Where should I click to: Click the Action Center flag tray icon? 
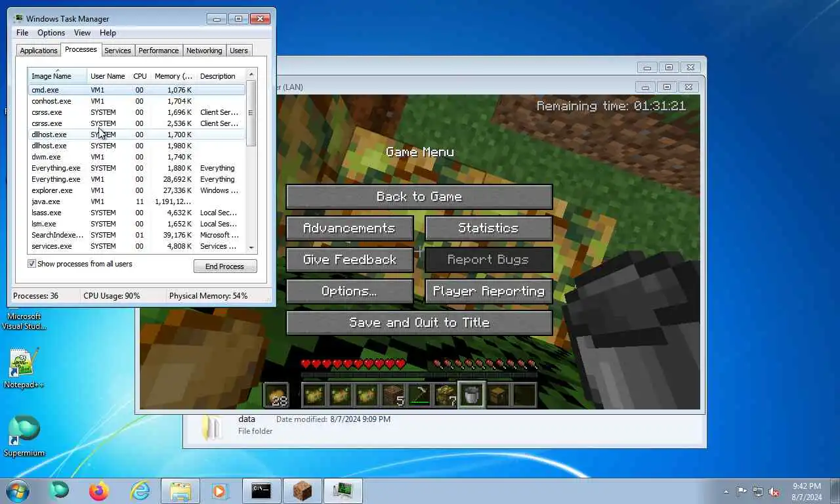click(x=742, y=491)
